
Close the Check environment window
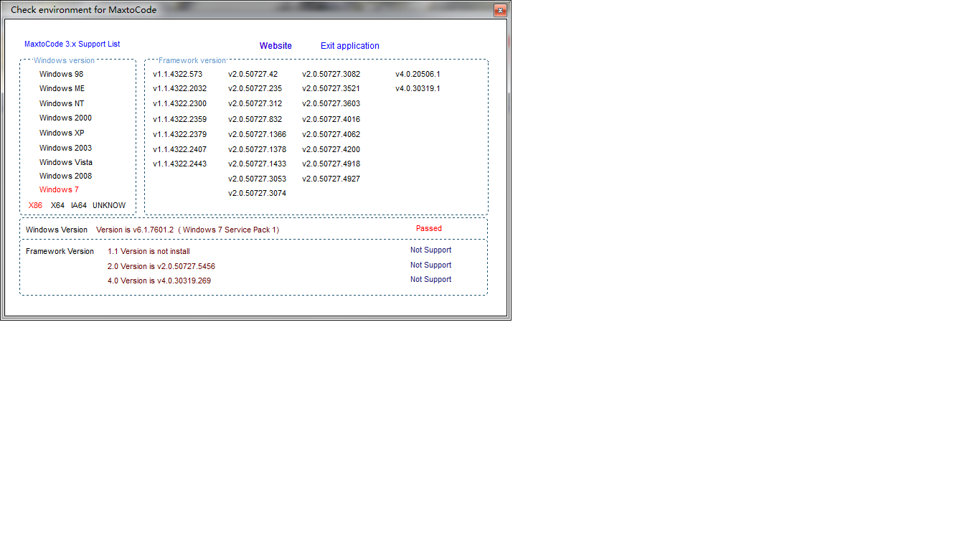(x=500, y=10)
